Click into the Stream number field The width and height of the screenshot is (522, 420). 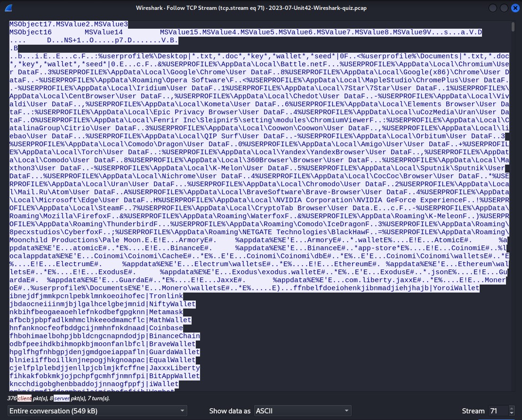point(497,411)
